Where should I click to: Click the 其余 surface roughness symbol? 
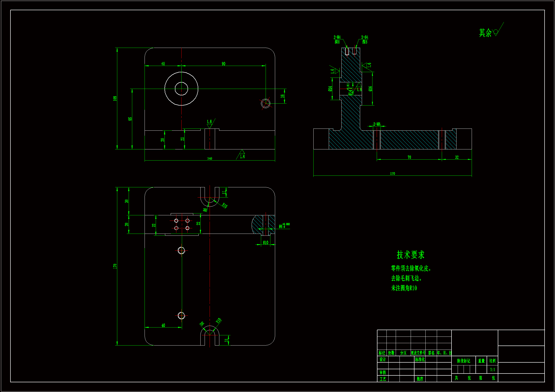tap(495, 32)
